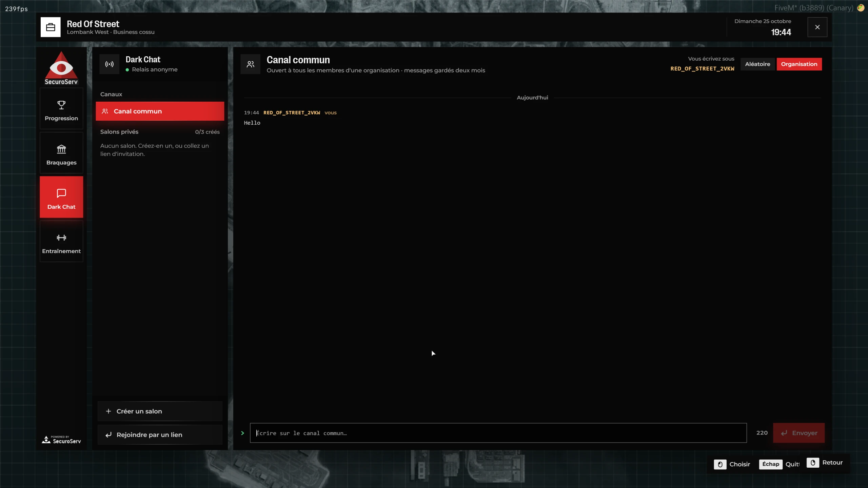
Task: Click the Aujourd'hui date separator label
Action: (x=532, y=98)
